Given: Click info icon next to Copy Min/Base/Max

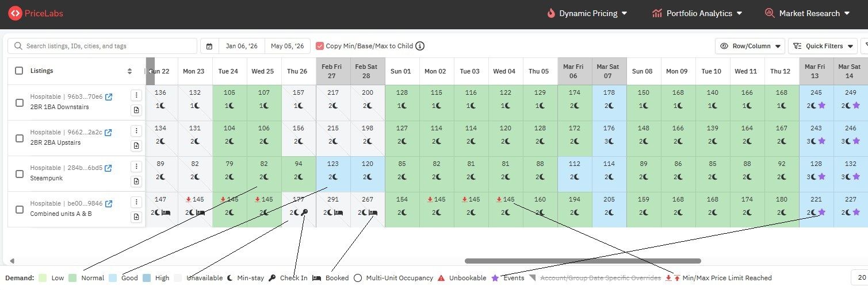Looking at the screenshot, I should coord(420,46).
